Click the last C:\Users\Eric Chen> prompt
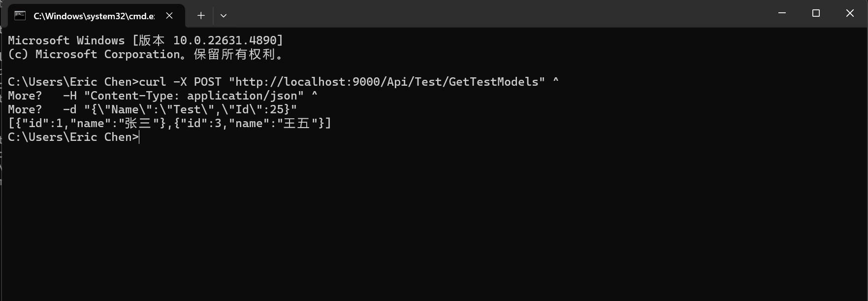This screenshot has height=301, width=868. (73, 137)
